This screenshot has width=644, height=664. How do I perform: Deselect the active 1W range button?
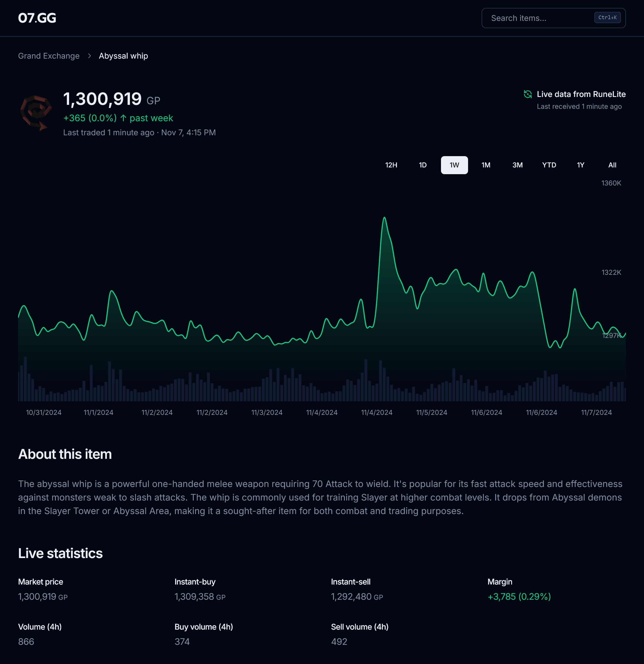tap(454, 165)
